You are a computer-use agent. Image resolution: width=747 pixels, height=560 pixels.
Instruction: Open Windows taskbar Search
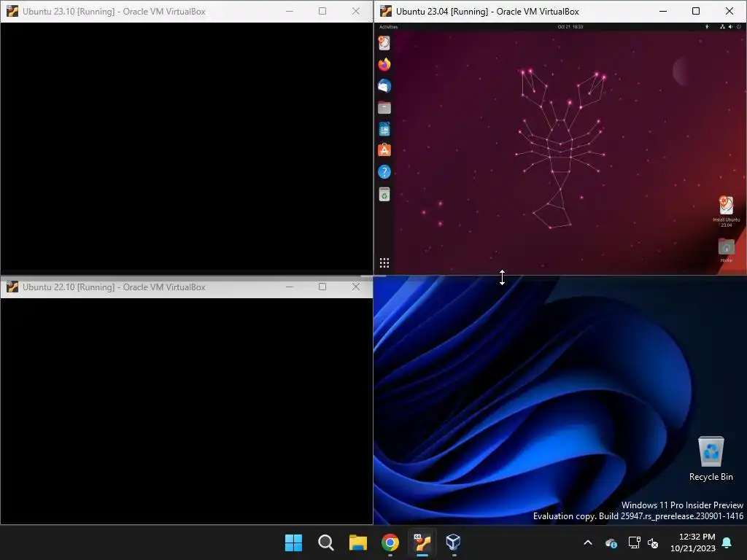[x=326, y=542]
